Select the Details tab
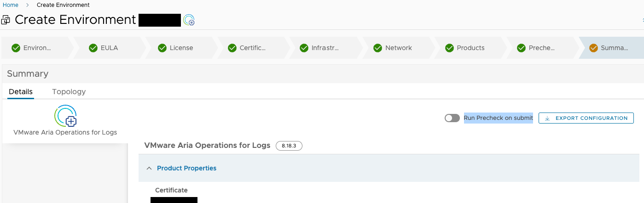 21,91
